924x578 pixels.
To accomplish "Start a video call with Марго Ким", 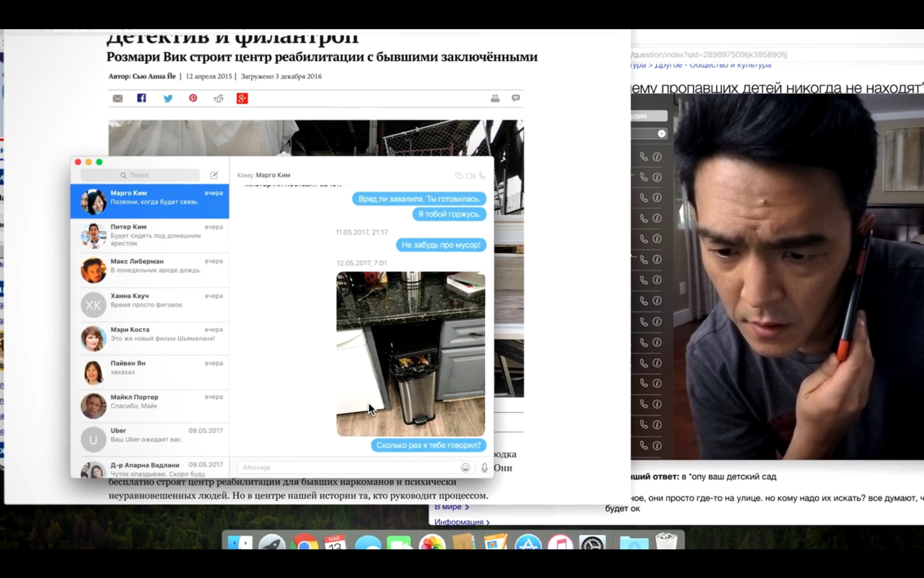I will pos(470,176).
